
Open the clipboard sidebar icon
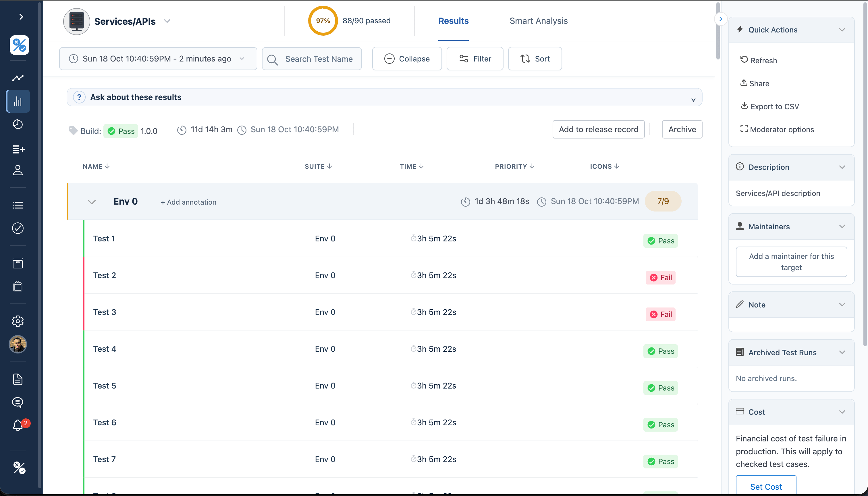[x=18, y=287]
